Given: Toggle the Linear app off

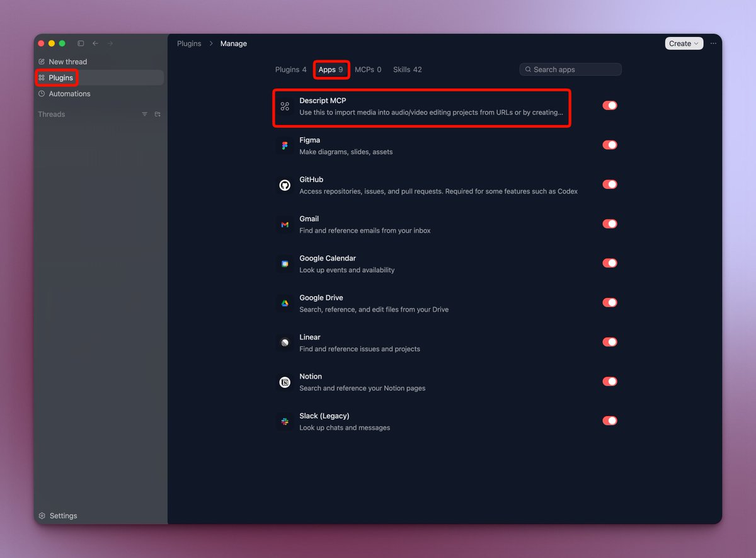Looking at the screenshot, I should pos(609,342).
